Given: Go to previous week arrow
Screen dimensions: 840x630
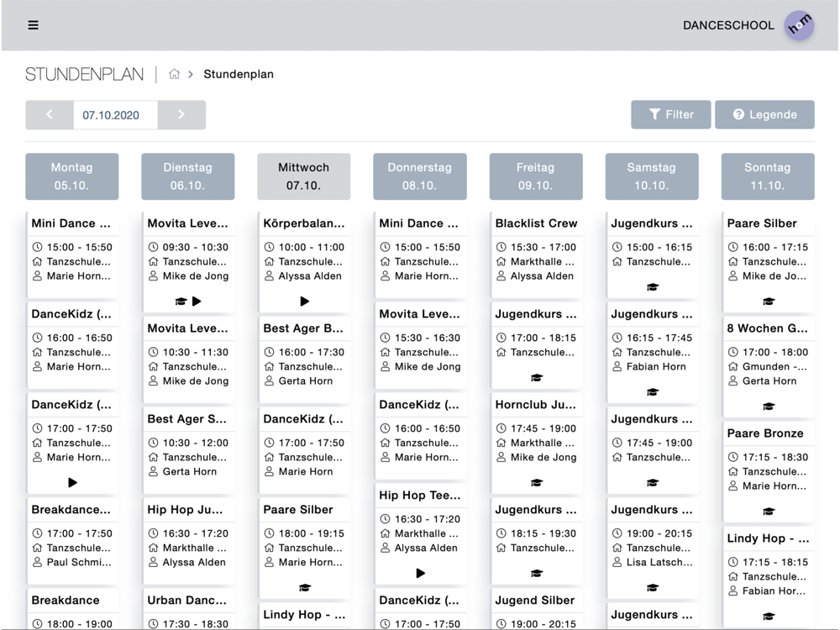Looking at the screenshot, I should tap(50, 114).
